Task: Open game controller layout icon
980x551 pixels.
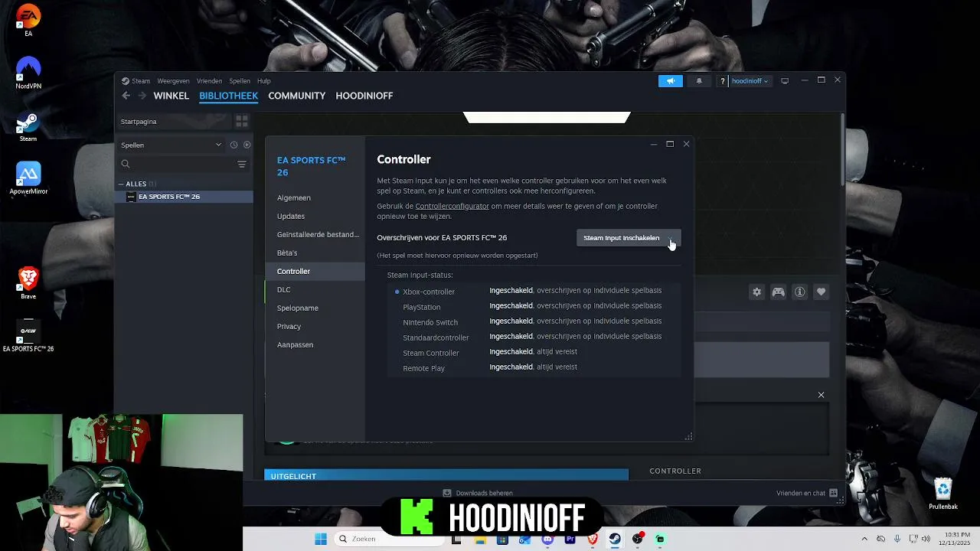Action: [778, 292]
